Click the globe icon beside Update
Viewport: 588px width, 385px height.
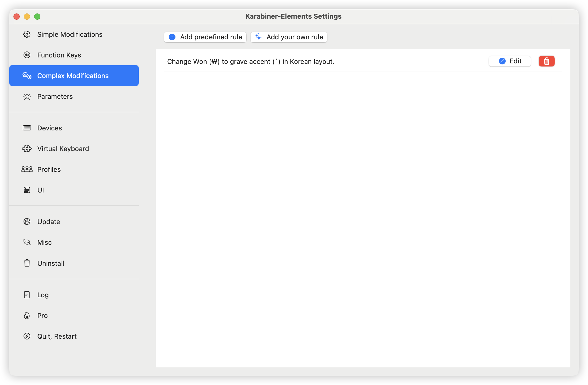tap(27, 221)
